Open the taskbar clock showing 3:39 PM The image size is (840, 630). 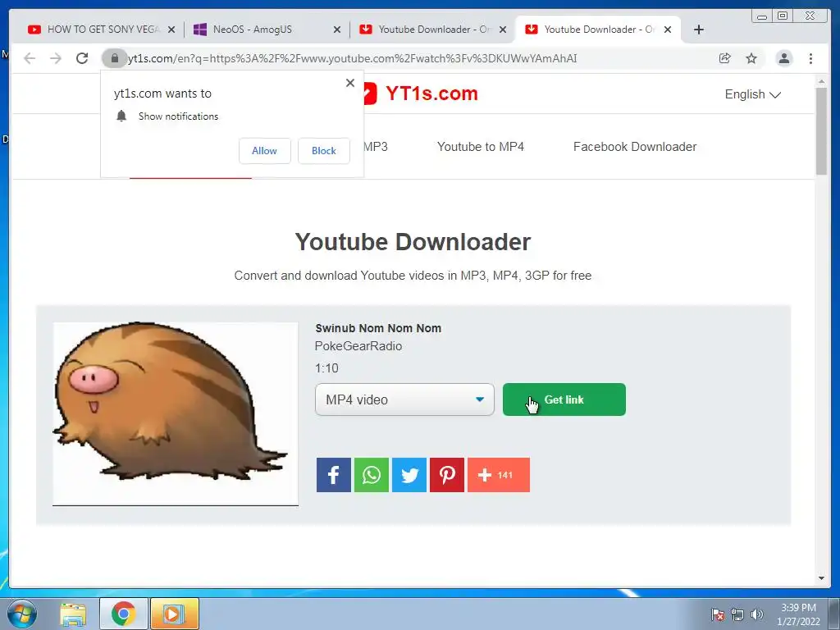click(798, 614)
